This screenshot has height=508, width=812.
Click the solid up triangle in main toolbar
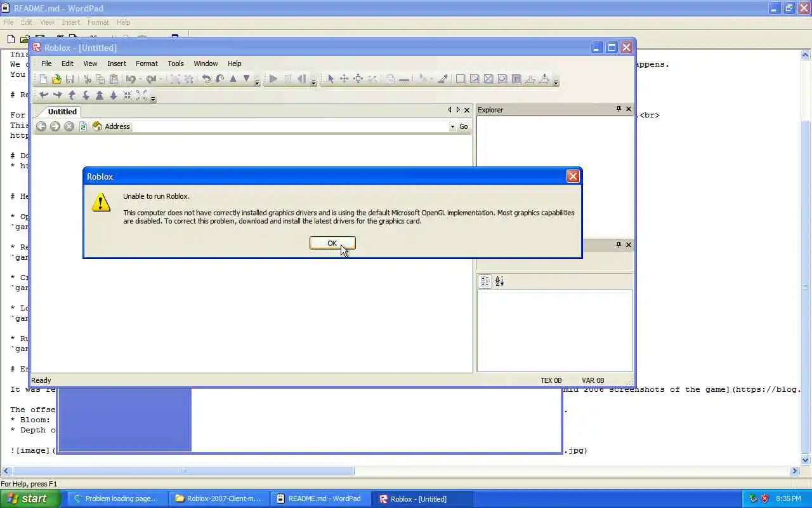[x=233, y=79]
